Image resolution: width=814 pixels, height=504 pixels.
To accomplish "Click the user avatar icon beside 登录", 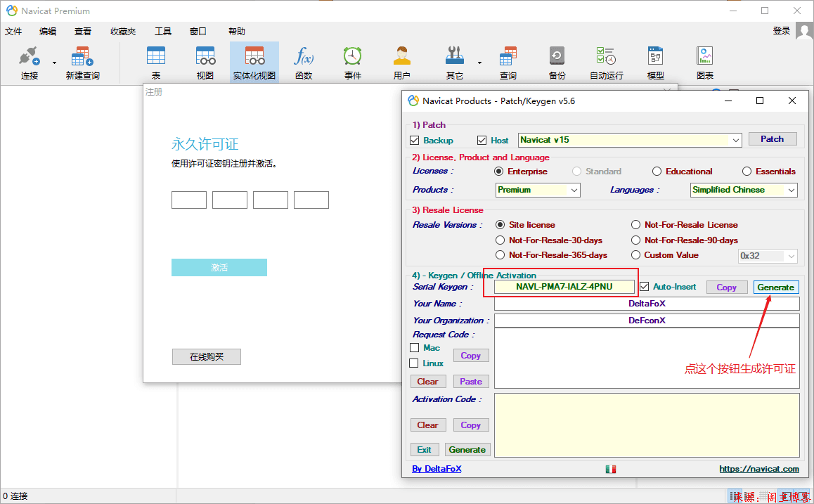I will 805,31.
